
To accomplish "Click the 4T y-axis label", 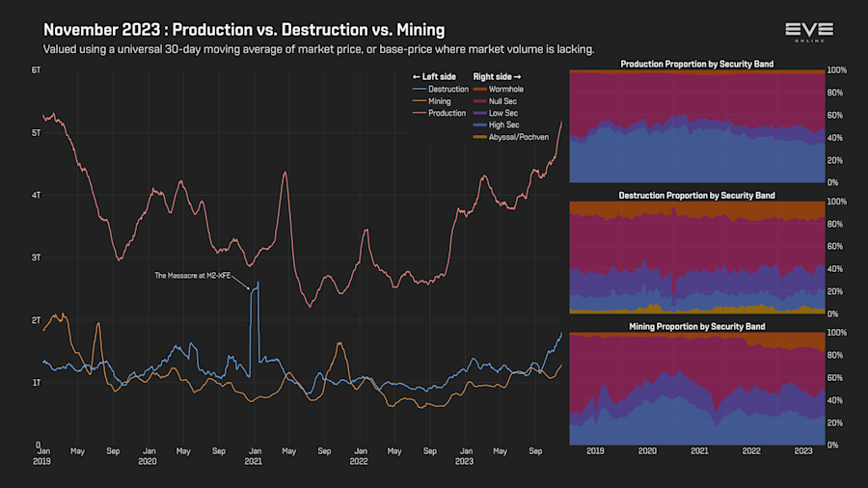I will pos(36,196).
